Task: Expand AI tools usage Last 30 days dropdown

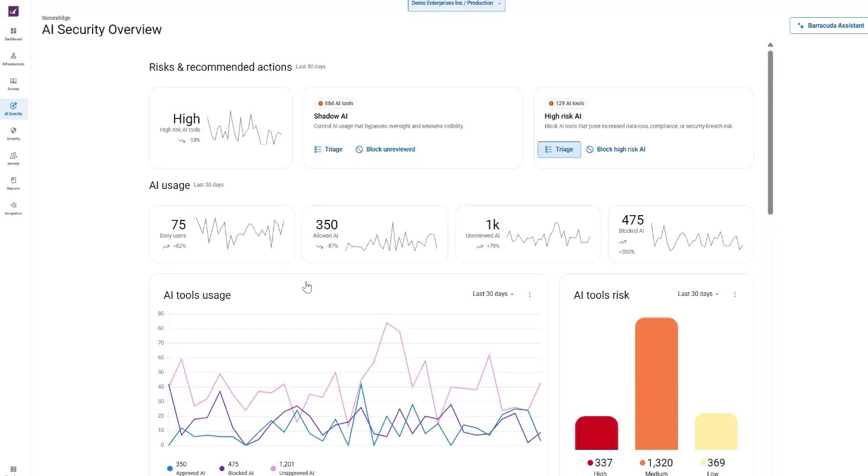Action: click(493, 294)
